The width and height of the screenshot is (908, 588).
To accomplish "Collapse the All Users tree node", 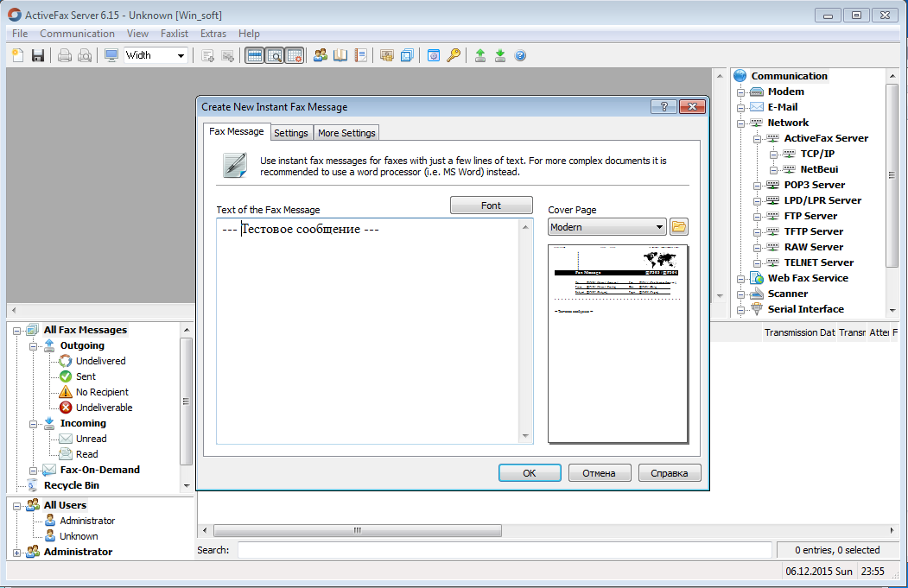I will coord(16,506).
